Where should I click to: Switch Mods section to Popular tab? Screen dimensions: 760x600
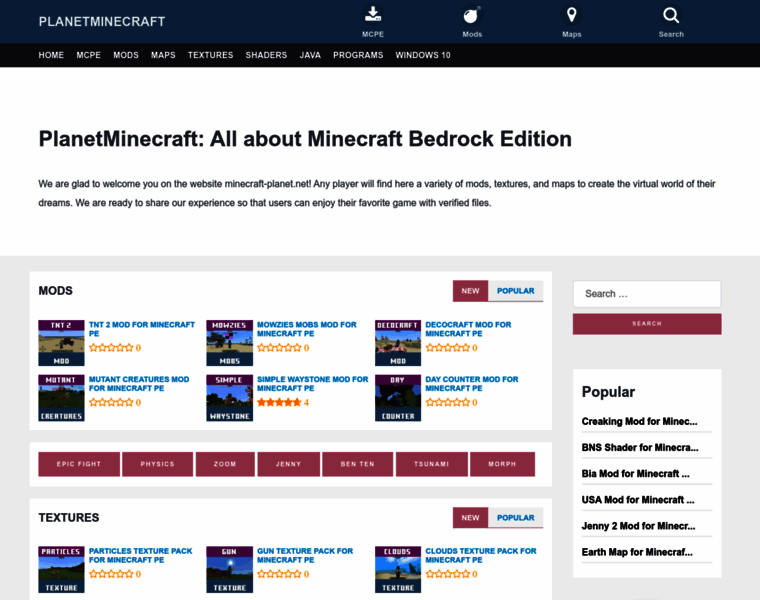[x=515, y=291]
